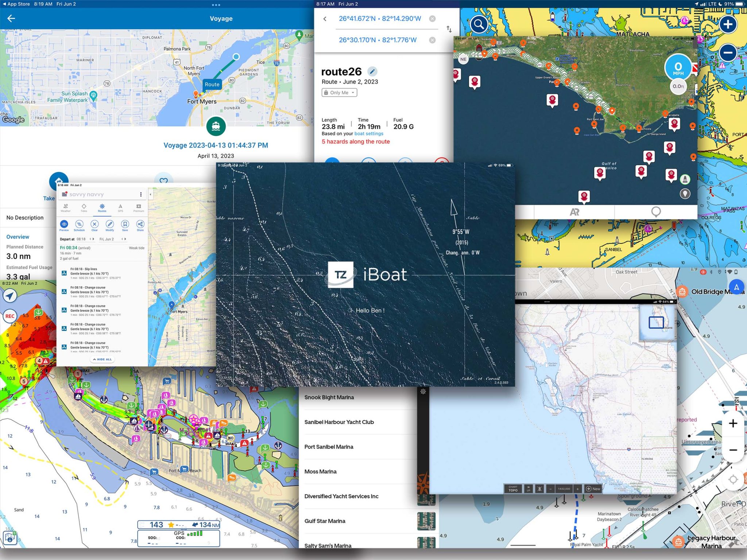Tap the back arrow on Voyage screen
This screenshot has width=747, height=560.
tap(11, 19)
